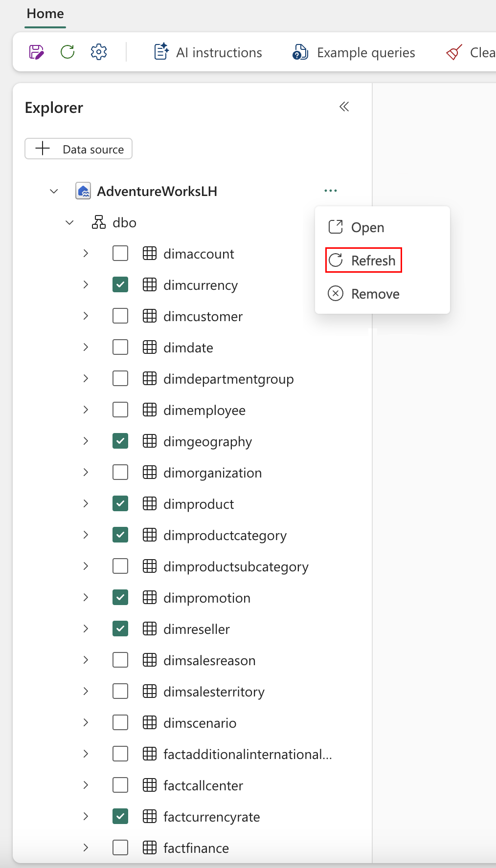Viewport: 496px width, 868px height.
Task: Click the table icon beside dimaccount
Action: [150, 254]
